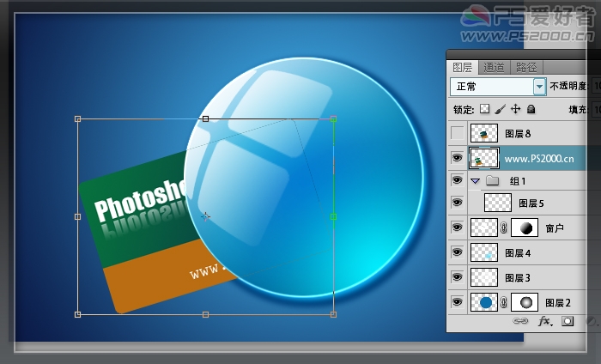The image size is (601, 364).
Task: Click the 窗户 layer name
Action: 555,228
